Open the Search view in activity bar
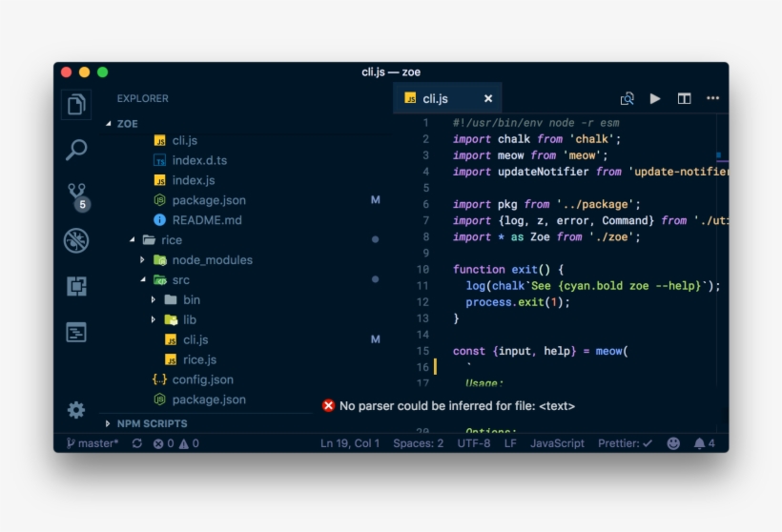Image resolution: width=782 pixels, height=532 pixels. click(x=76, y=150)
